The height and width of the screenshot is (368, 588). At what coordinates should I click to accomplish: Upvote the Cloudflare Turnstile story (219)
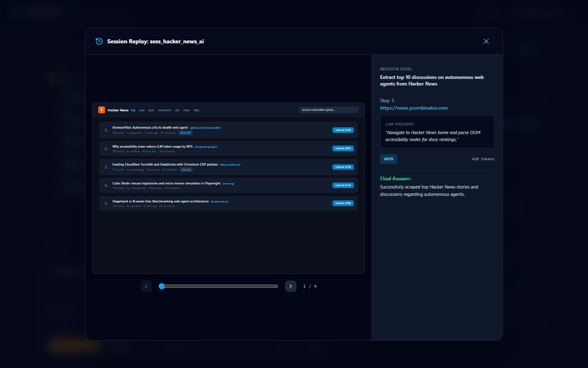pos(343,167)
